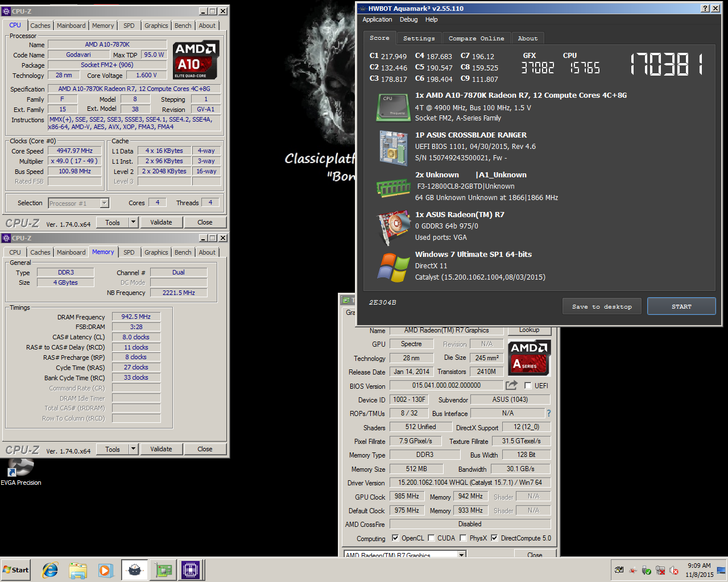The image size is (728, 582).
Task: Expand the Processor #1 selection dropdown
Action: (104, 203)
